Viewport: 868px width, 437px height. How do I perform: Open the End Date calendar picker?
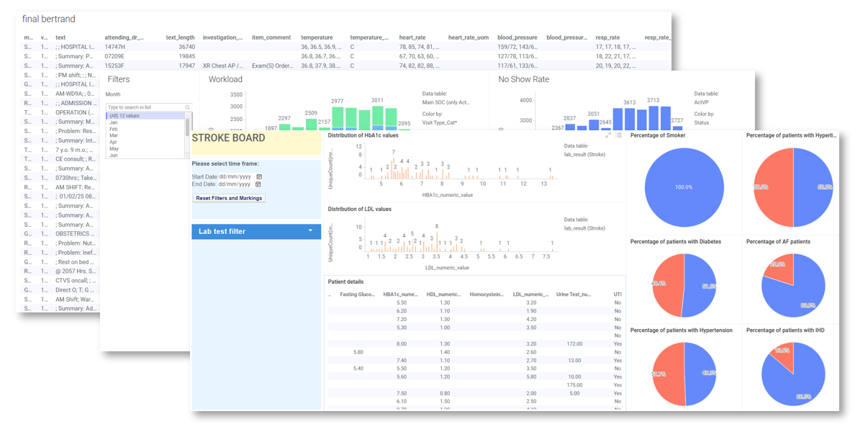pyautogui.click(x=259, y=184)
